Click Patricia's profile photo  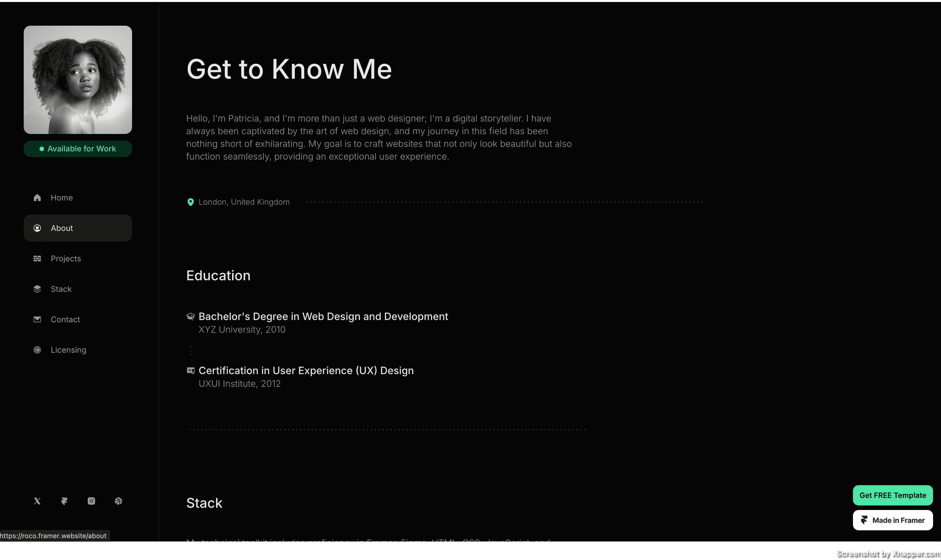(x=78, y=80)
